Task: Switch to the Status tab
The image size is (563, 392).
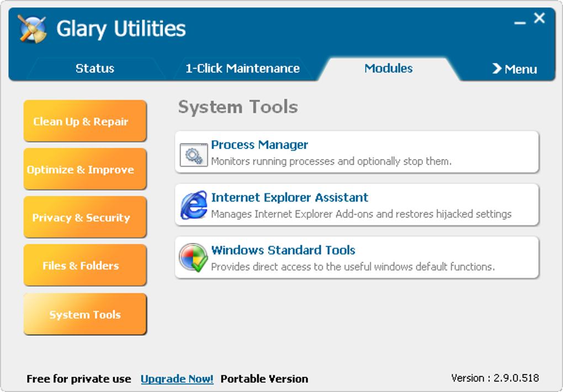Action: (x=95, y=68)
